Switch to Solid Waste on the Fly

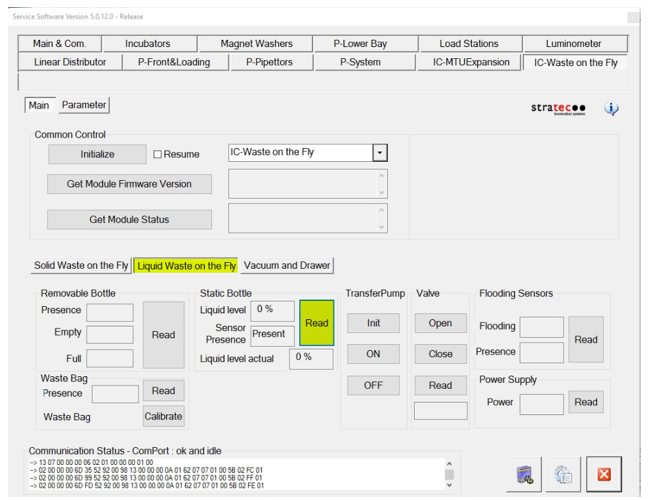(x=81, y=266)
